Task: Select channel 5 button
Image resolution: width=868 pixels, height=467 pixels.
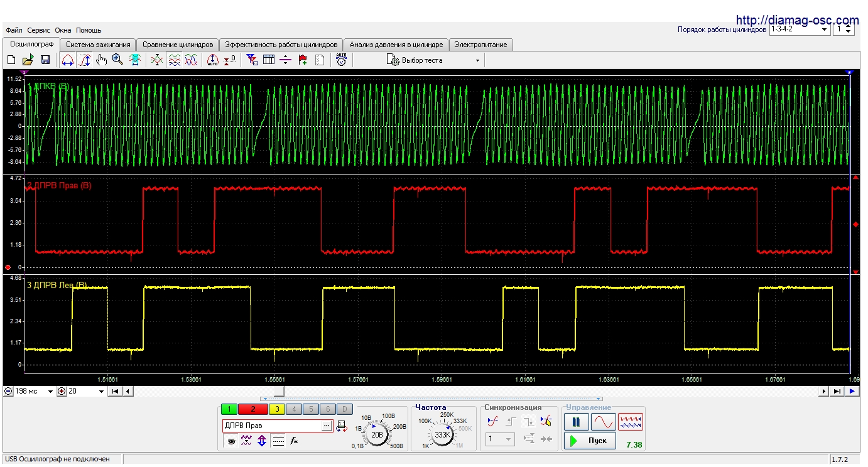Action: click(311, 409)
